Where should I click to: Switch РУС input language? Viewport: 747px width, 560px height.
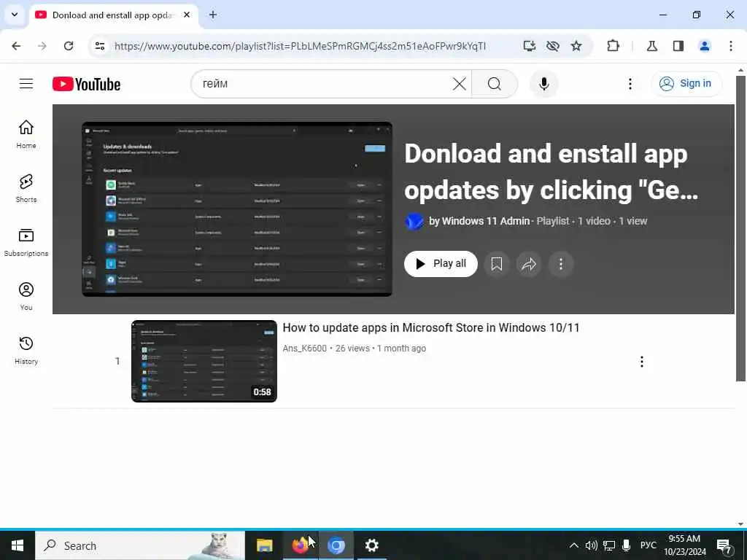point(648,545)
